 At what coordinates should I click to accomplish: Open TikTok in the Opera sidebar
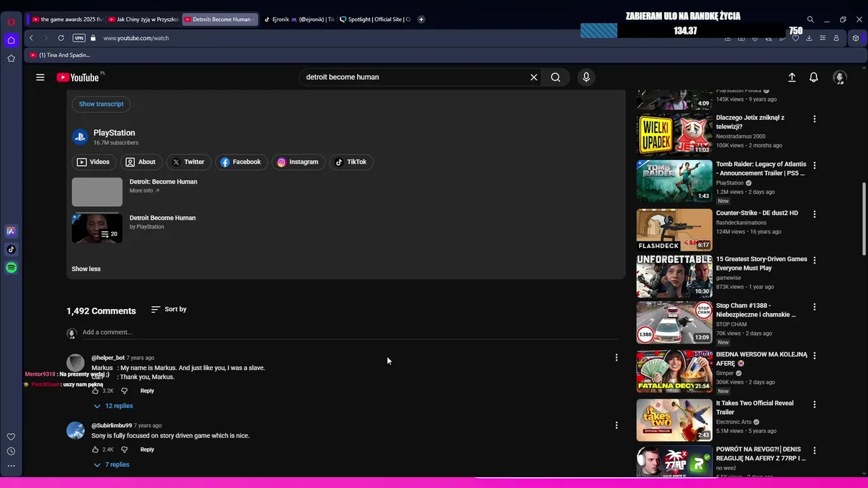pyautogui.click(x=11, y=249)
